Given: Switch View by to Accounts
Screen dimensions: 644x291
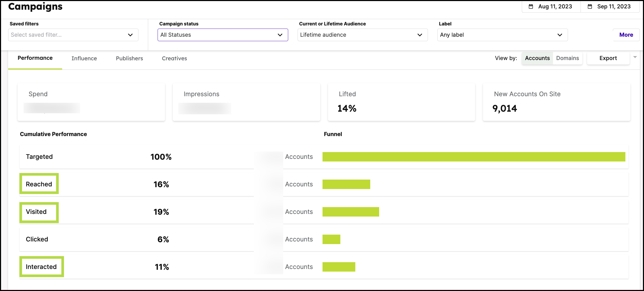Looking at the screenshot, I should click(x=537, y=58).
